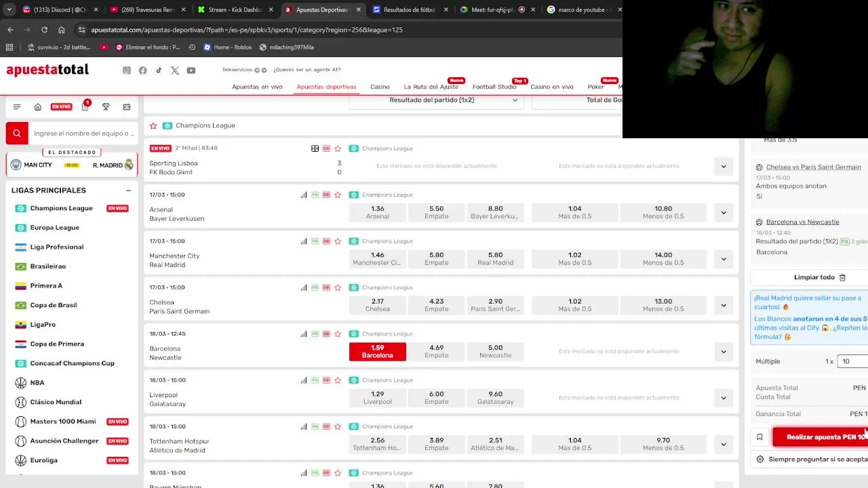Open live pitch tracker for Sporting Lisboa
Screen dimensions: 868x488
[315, 148]
